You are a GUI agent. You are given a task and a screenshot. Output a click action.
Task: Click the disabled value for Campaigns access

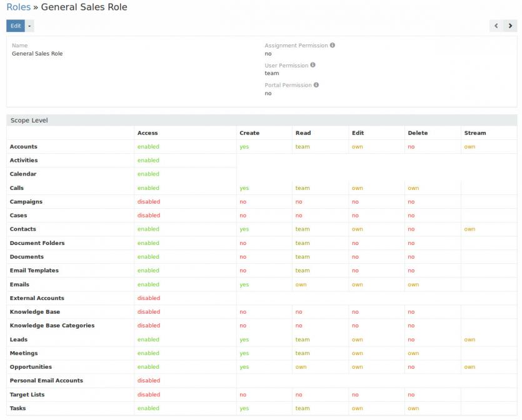point(149,202)
